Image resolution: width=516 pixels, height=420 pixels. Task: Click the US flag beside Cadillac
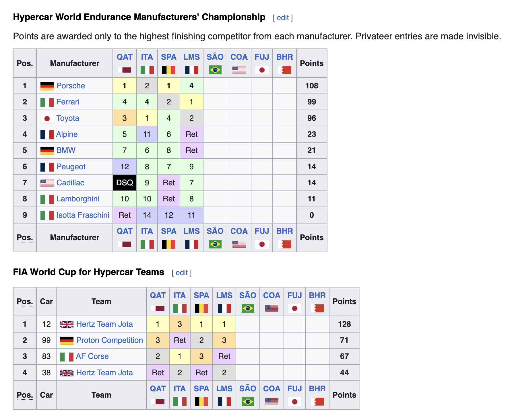pyautogui.click(x=47, y=183)
